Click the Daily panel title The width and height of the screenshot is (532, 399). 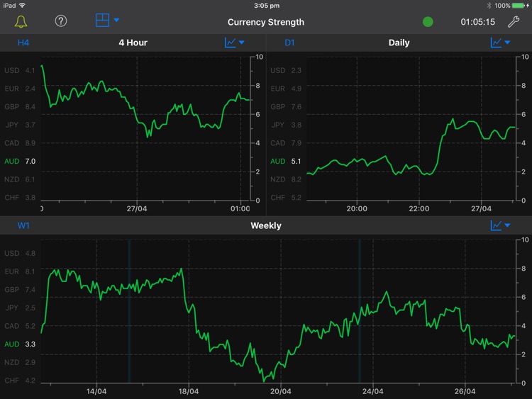[399, 43]
